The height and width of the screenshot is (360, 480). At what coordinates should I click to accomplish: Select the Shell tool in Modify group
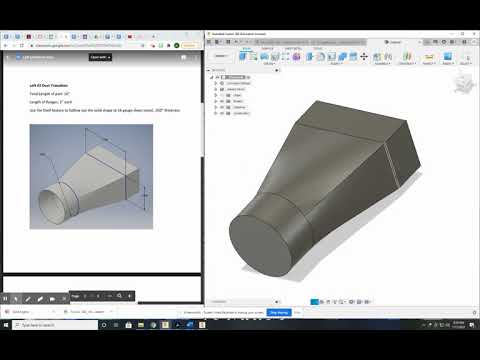tap(331, 57)
